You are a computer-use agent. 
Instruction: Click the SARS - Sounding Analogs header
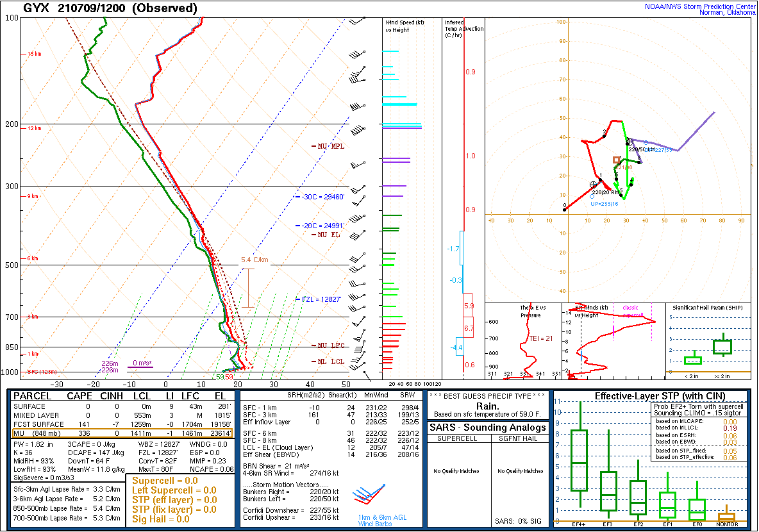[487, 428]
